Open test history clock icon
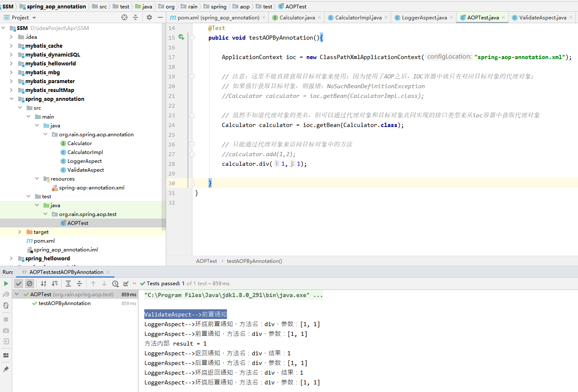 click(x=115, y=284)
